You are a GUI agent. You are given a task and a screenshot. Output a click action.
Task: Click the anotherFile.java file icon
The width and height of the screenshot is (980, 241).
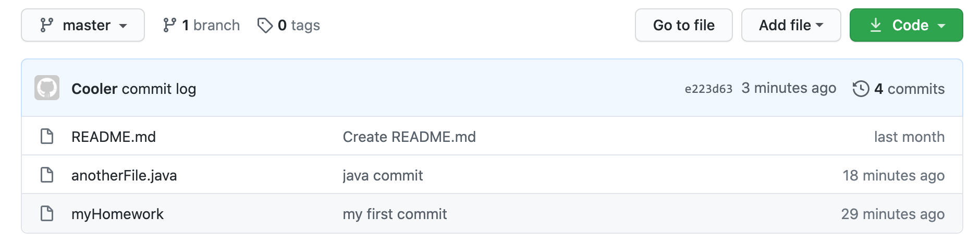47,175
